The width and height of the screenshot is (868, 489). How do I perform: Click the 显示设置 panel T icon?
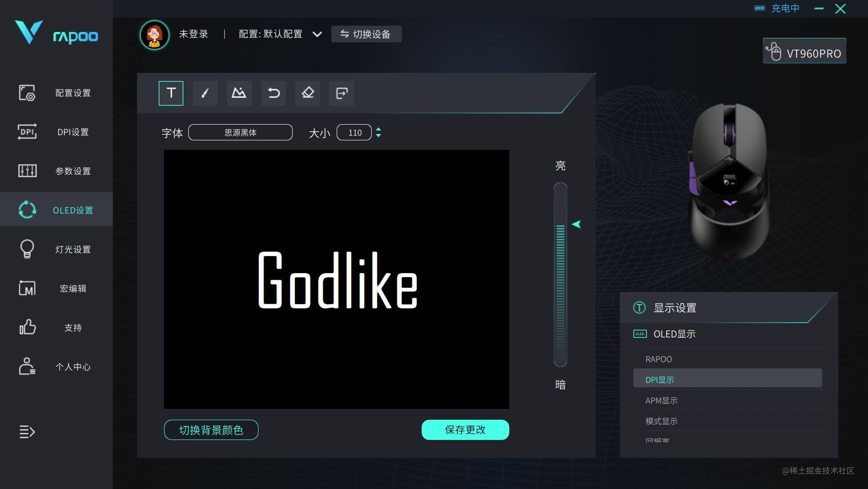[639, 308]
